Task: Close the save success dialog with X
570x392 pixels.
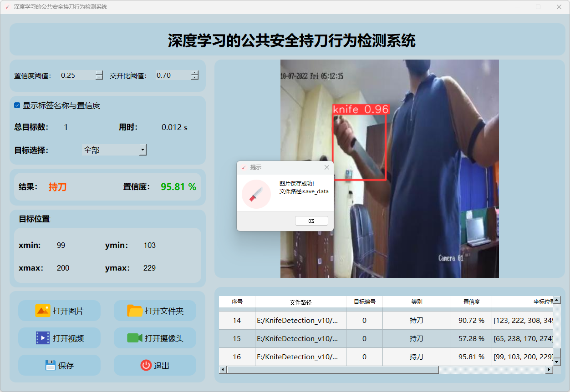Action: pyautogui.click(x=326, y=167)
